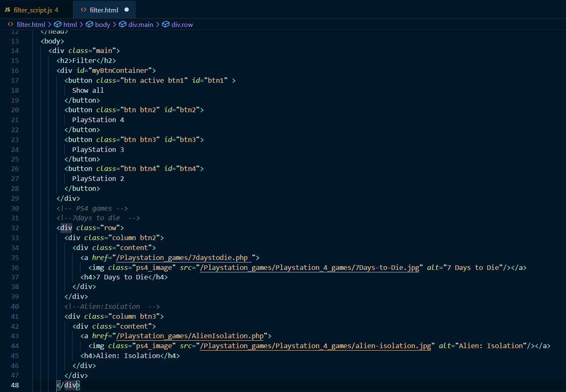Viewport: 566px width, 392px height.
Task: Open the filter.html breadcrumb
Action: coord(31,24)
